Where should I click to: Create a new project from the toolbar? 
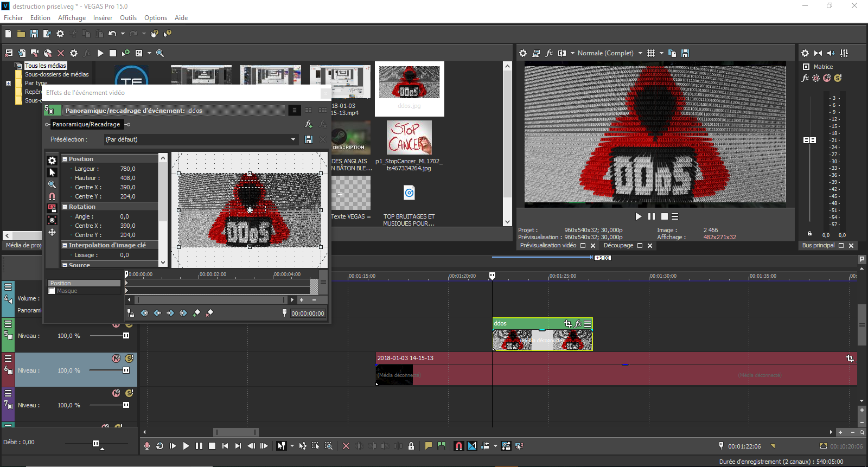tap(8, 34)
